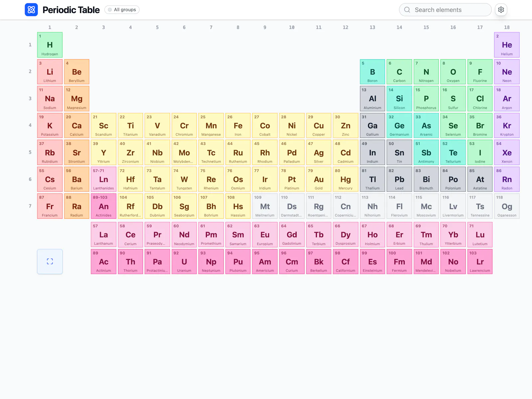Click the Sodium (Na) tile
Screen dimensions: 532x399
point(50,98)
